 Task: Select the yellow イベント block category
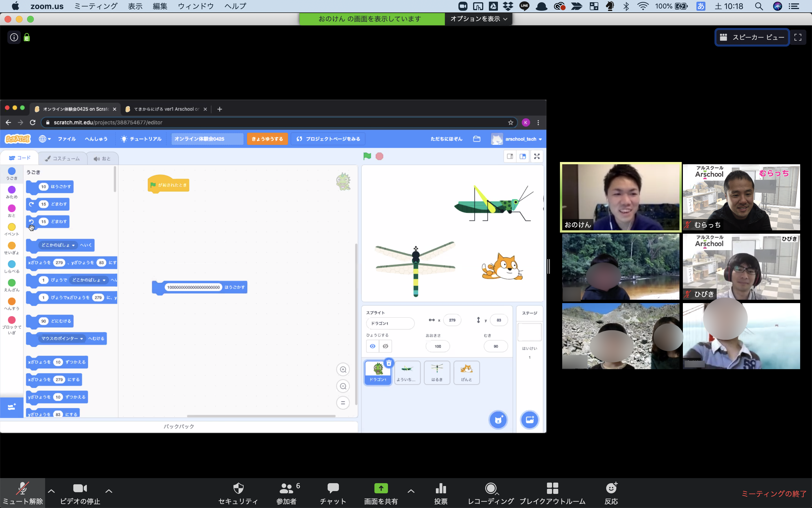[12, 230]
